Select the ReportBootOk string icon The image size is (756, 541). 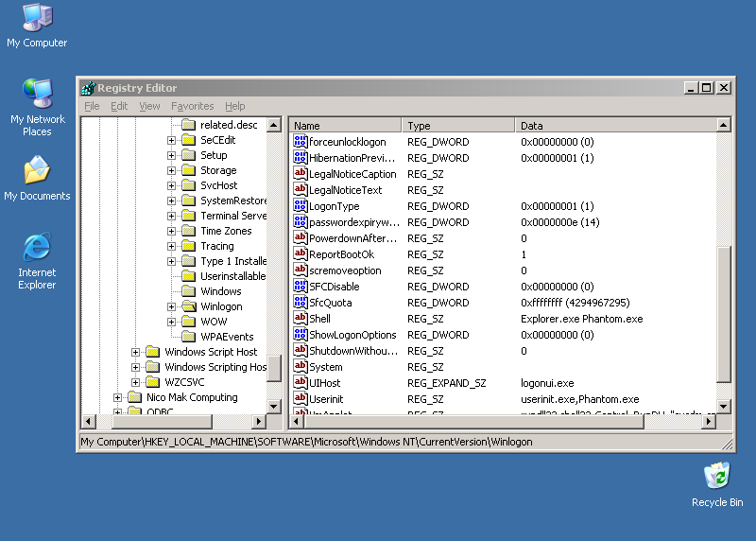coord(300,253)
